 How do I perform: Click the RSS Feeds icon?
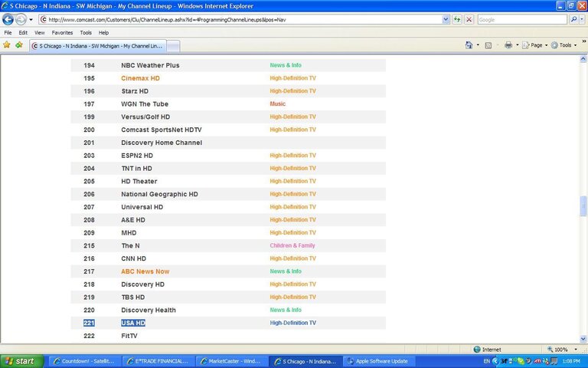coord(488,45)
